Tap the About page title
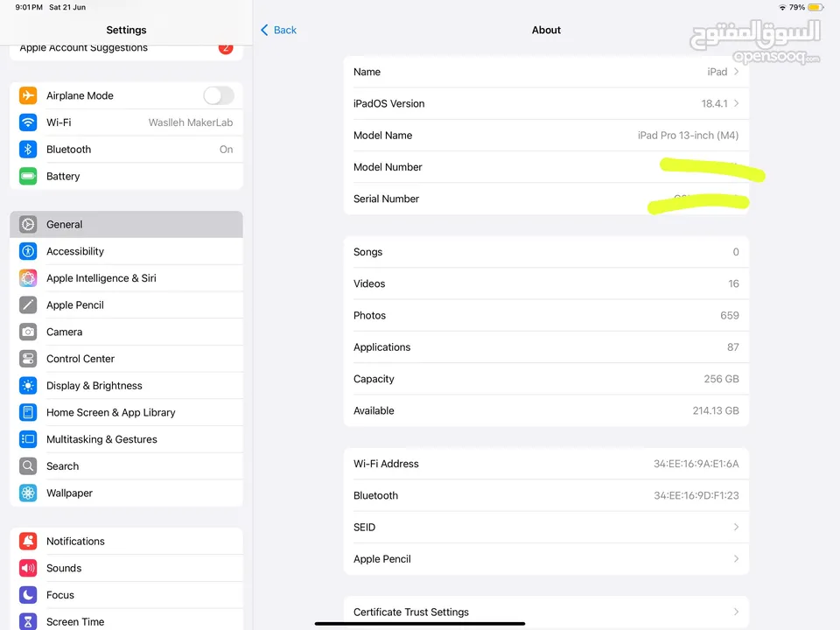This screenshot has width=840, height=630. pos(546,30)
